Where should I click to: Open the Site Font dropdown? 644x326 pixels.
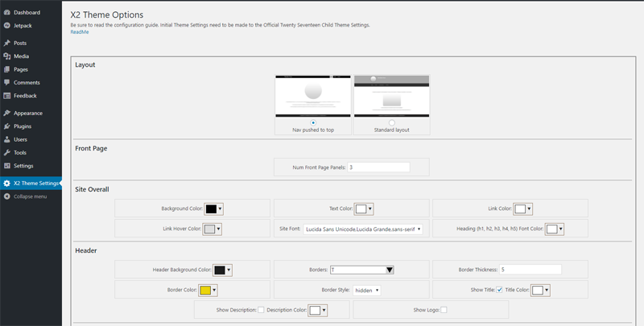pos(363,229)
